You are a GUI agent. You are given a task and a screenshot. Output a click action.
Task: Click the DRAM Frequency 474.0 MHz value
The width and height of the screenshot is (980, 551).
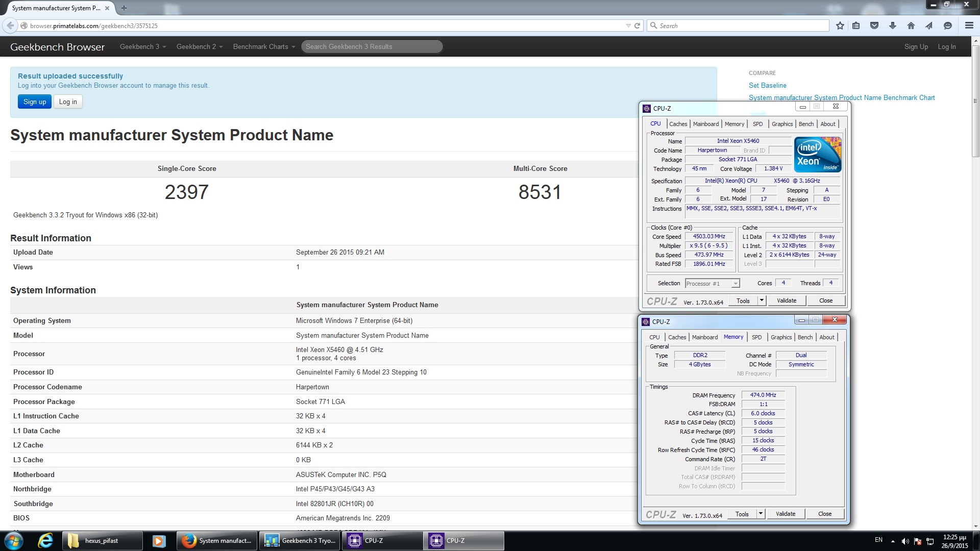point(763,395)
